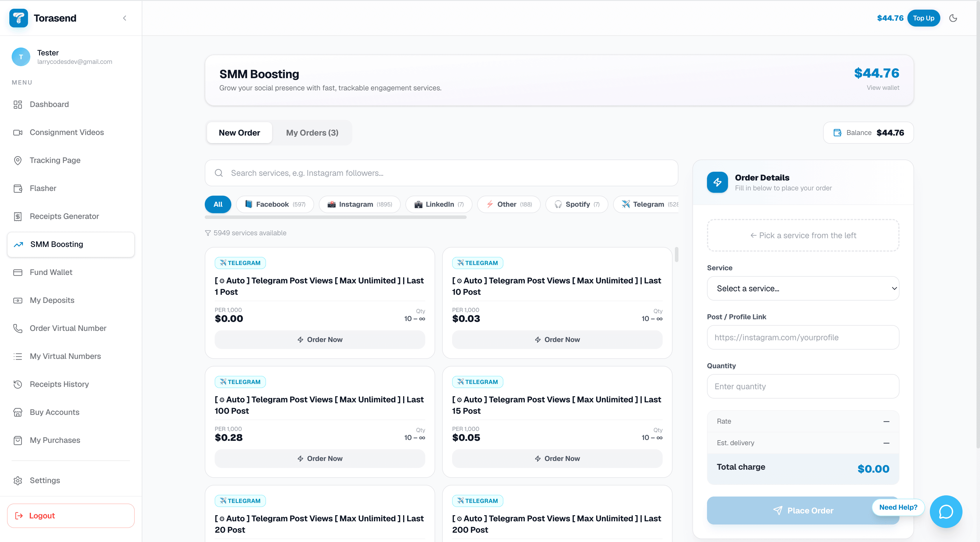Screen dimensions: 980x542
Task: Click the Balance $44.76 badge
Action: pyautogui.click(x=869, y=133)
